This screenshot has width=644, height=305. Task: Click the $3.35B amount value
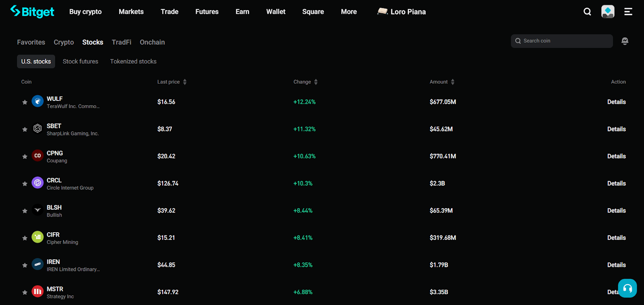pyautogui.click(x=439, y=292)
